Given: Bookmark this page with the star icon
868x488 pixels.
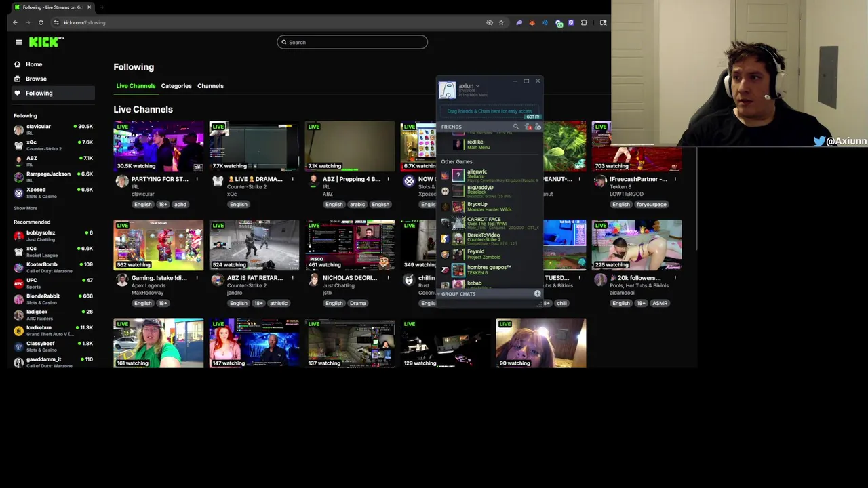Looking at the screenshot, I should (x=501, y=22).
